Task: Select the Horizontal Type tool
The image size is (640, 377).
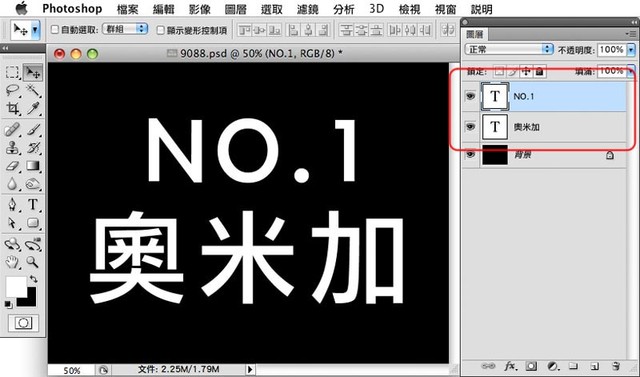Action: coord(33,204)
